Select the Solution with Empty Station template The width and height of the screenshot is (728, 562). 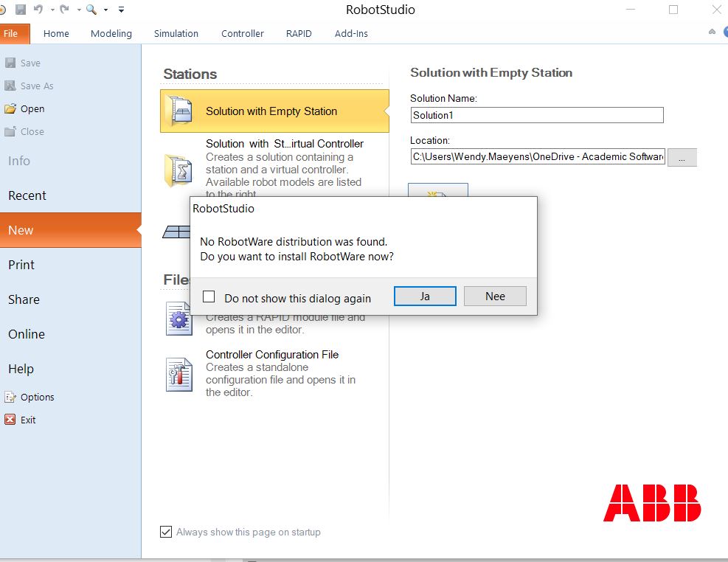point(274,111)
